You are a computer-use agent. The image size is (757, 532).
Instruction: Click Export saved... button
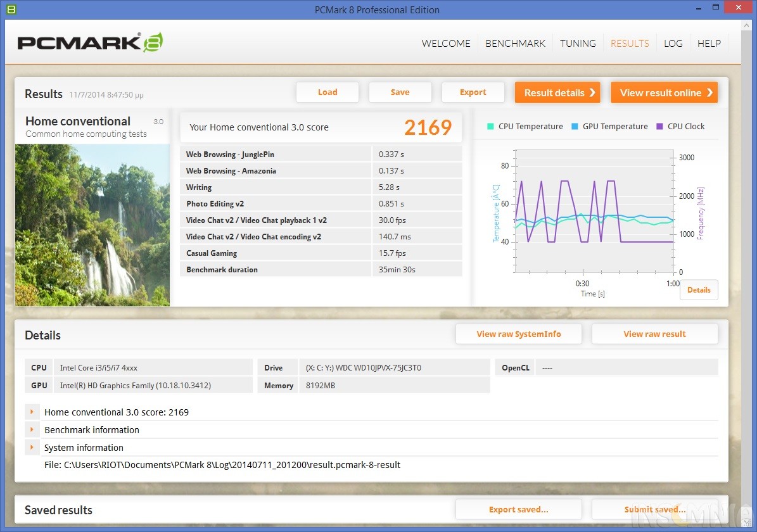click(519, 509)
